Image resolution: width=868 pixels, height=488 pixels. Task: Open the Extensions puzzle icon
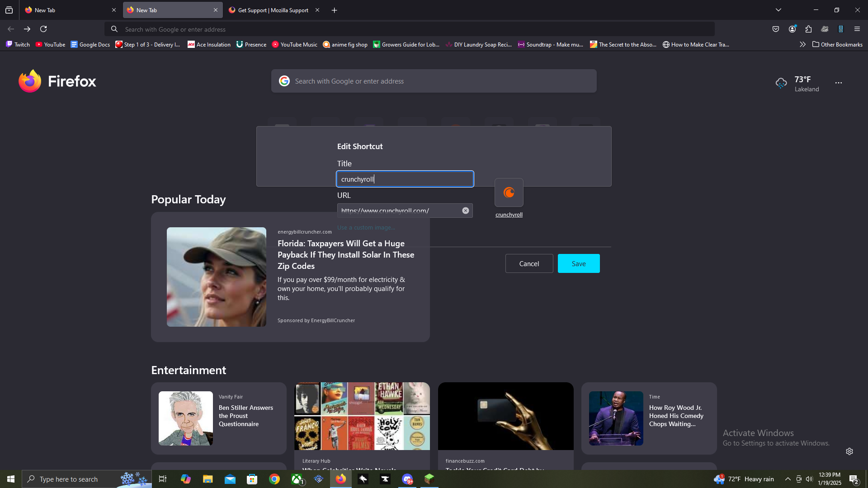(x=808, y=29)
